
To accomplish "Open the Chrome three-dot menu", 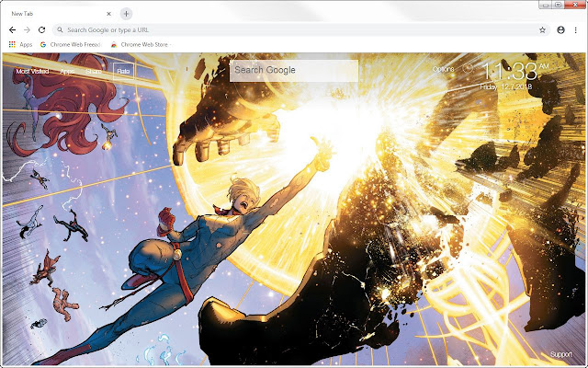I will pos(576,30).
